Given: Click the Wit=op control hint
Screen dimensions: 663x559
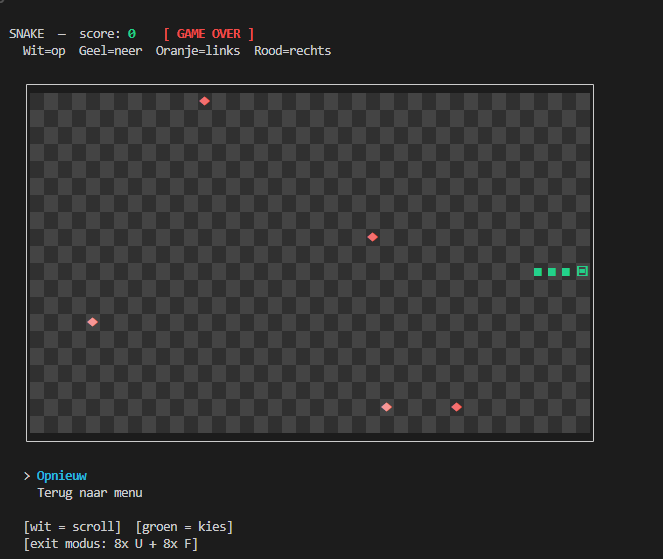Looking at the screenshot, I should coord(44,51).
